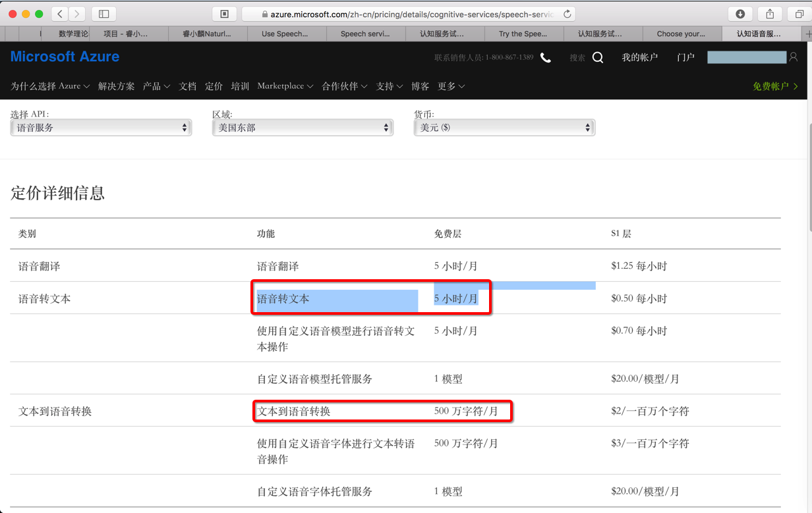Viewport: 812px width, 513px height.
Task: Click the $2/一百万个字符 price cell
Action: [x=651, y=412]
